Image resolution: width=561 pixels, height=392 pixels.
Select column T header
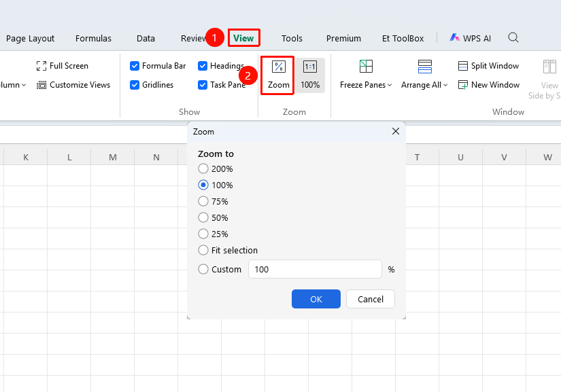click(x=417, y=157)
